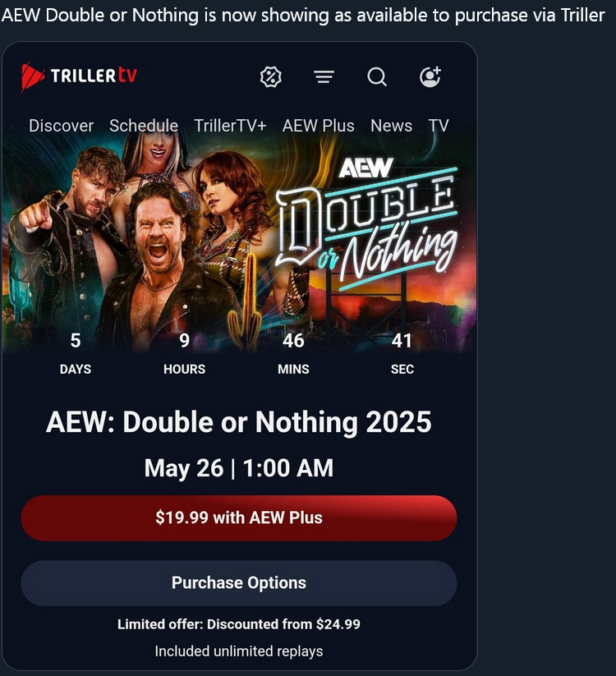Open the deals percent badge icon
Image resolution: width=616 pixels, height=676 pixels.
[271, 77]
